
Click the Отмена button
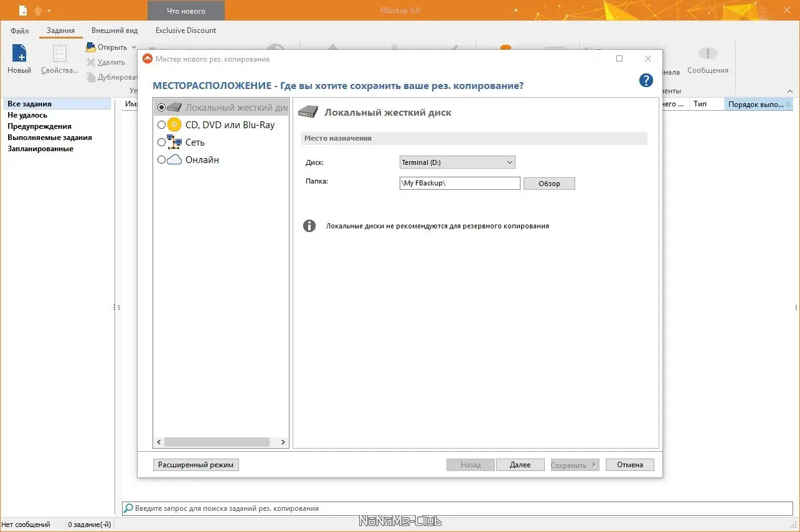(630, 465)
